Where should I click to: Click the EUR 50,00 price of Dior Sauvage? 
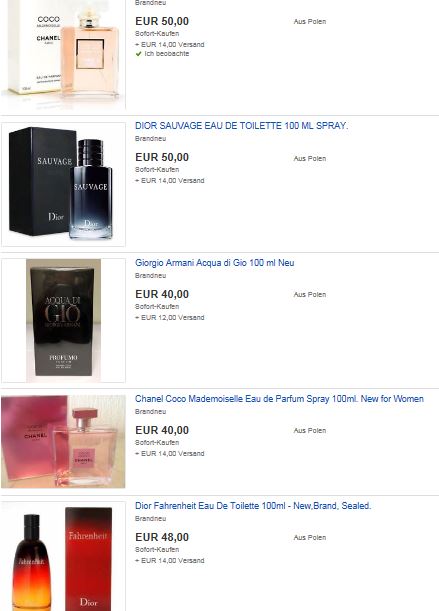tap(162, 157)
